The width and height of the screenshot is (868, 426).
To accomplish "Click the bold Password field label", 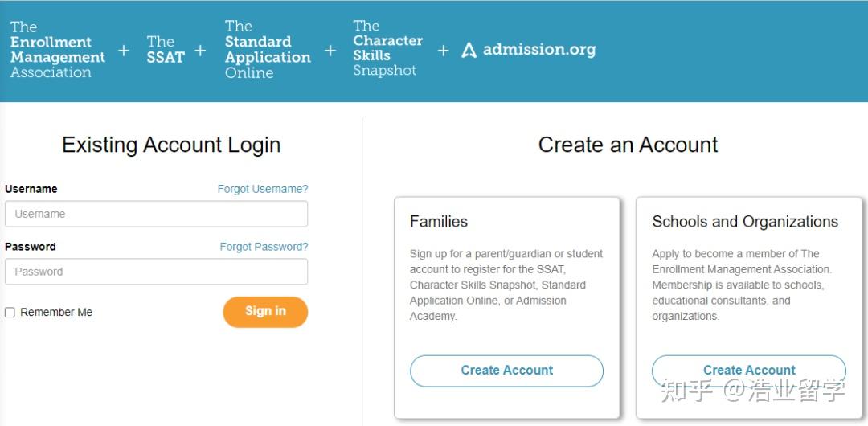I will (x=31, y=247).
